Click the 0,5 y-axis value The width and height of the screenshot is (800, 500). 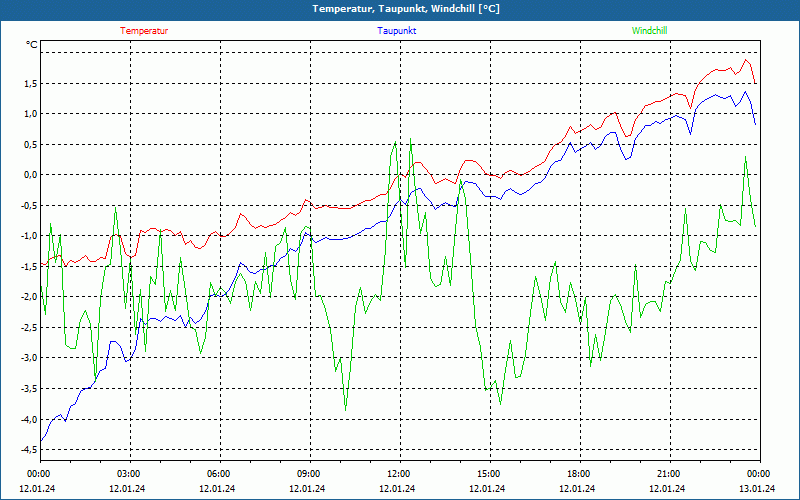(x=31, y=144)
